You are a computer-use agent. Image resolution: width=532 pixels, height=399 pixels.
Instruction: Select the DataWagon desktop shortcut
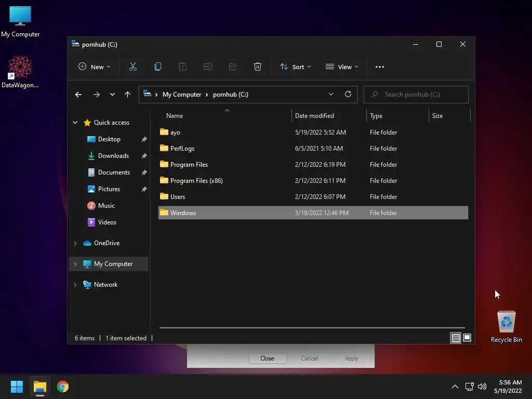[x=20, y=72]
